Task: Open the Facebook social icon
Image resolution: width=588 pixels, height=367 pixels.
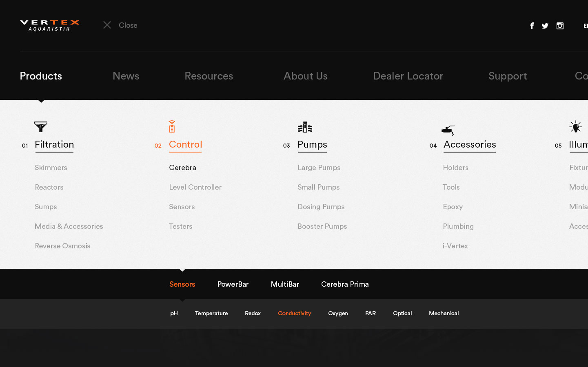Action: (x=532, y=26)
